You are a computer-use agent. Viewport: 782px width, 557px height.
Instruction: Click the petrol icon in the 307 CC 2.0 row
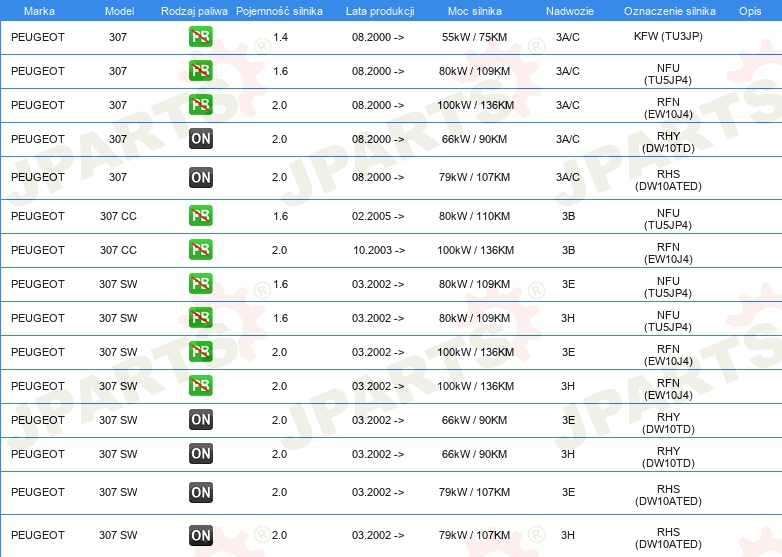[x=200, y=250]
